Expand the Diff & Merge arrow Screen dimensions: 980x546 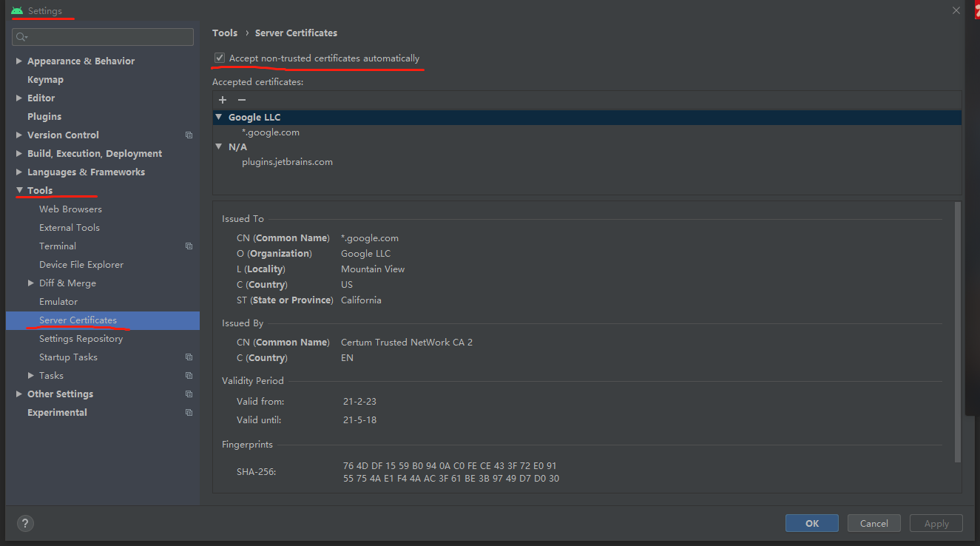31,283
